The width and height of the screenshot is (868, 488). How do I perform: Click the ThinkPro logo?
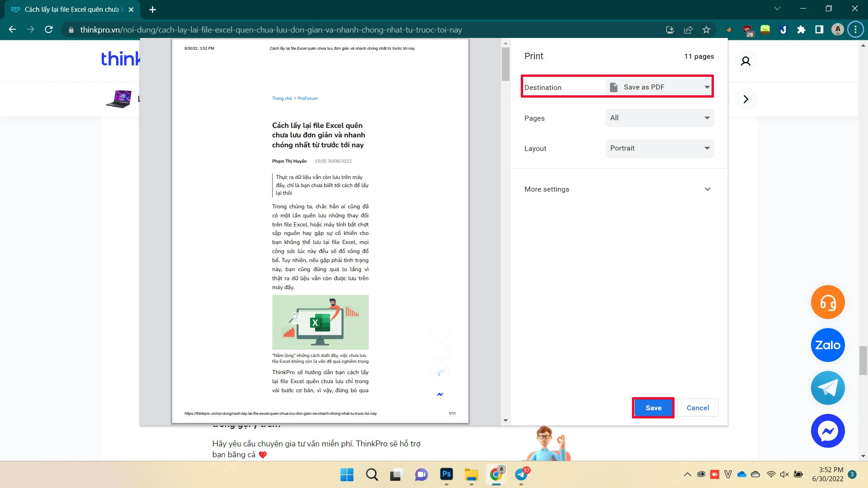click(120, 59)
